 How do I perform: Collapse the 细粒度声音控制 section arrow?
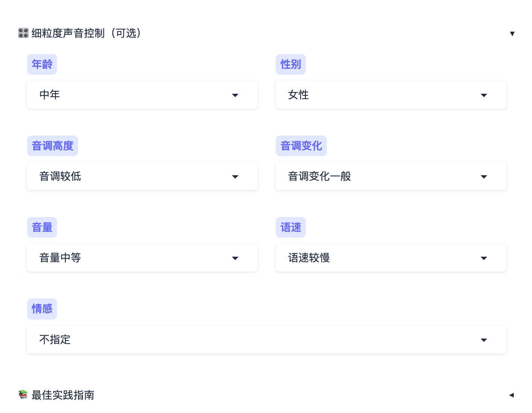point(512,34)
